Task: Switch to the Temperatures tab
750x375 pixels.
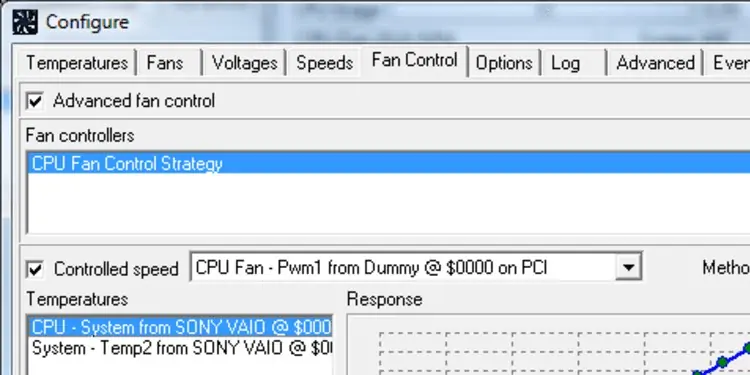Action: 77,63
